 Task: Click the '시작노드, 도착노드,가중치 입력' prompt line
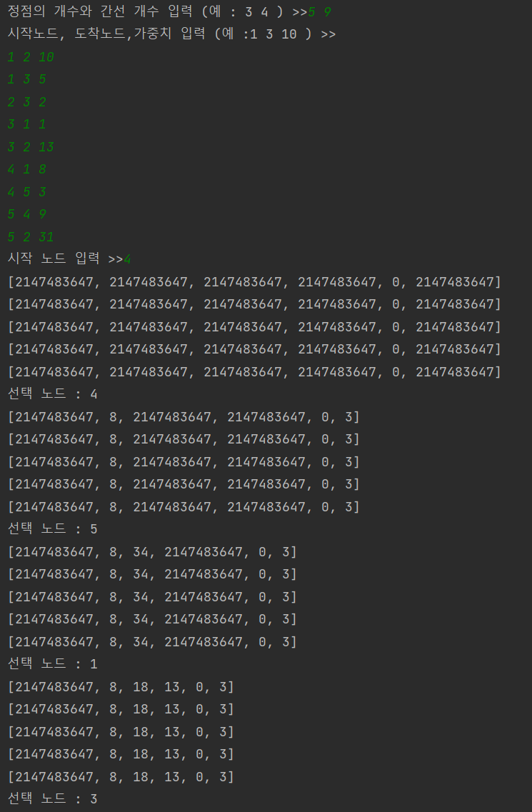[171, 34]
